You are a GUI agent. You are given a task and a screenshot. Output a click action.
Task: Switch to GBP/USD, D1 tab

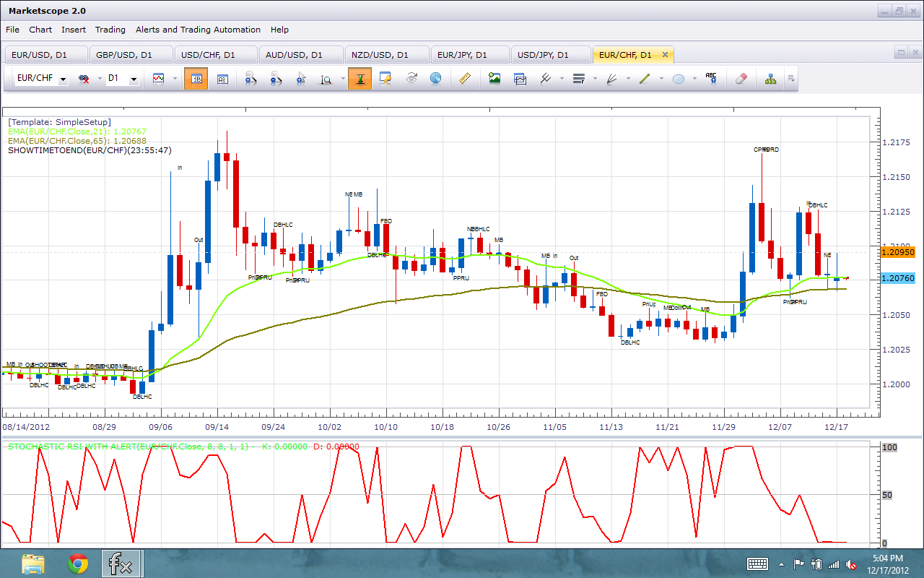[x=131, y=55]
